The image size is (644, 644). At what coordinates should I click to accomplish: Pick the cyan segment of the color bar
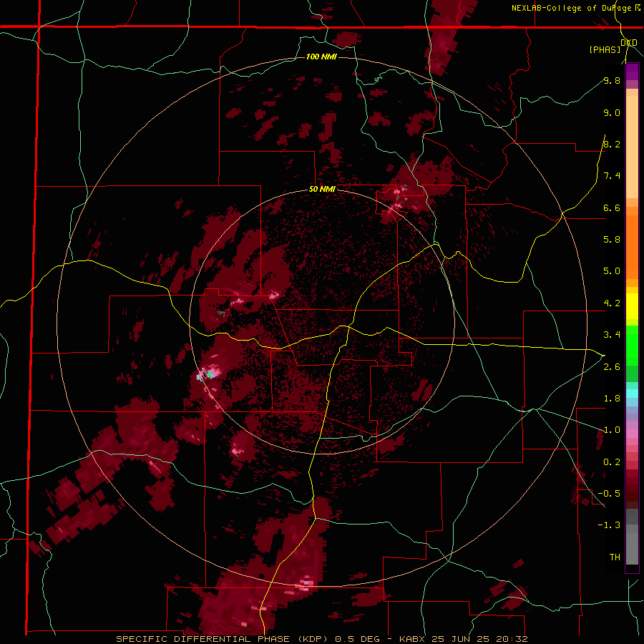point(632,394)
